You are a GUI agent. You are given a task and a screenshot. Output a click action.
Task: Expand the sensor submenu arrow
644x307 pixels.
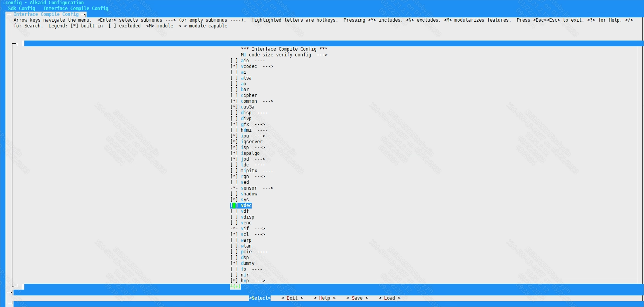coord(268,188)
